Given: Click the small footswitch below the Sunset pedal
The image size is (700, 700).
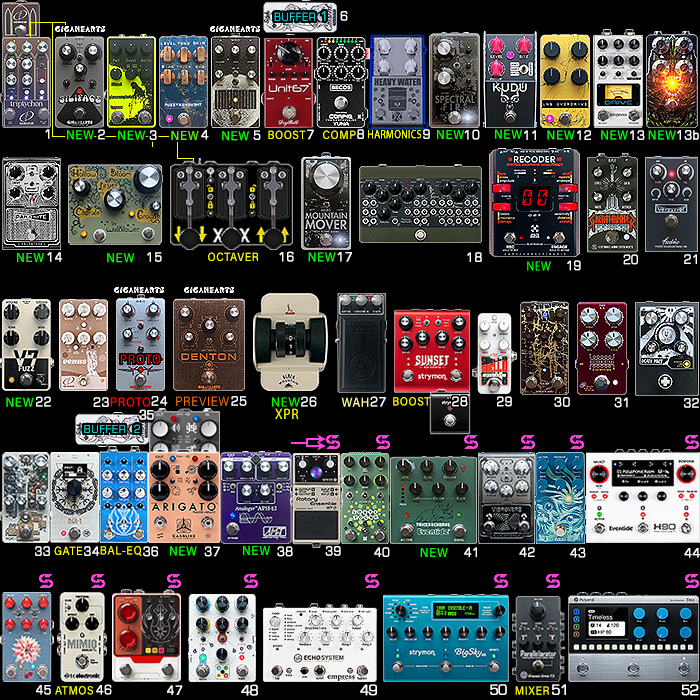Looking at the screenshot, I should click(450, 413).
